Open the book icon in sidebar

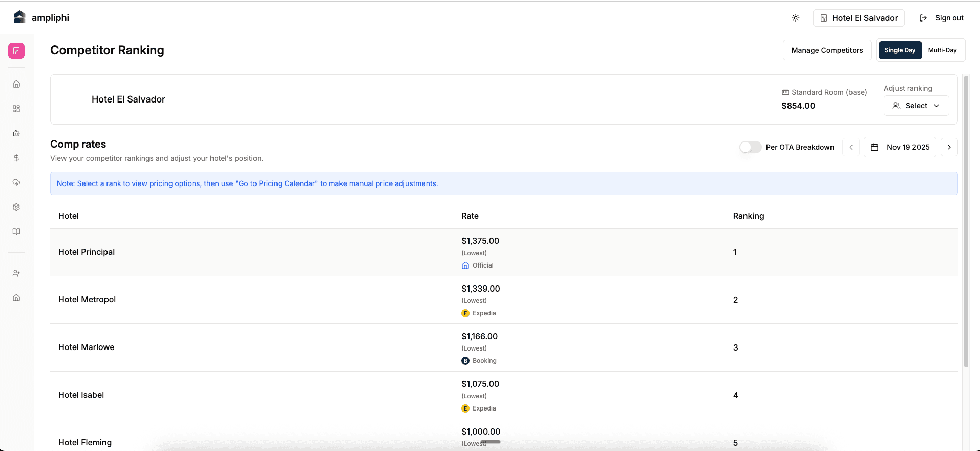coord(16,232)
